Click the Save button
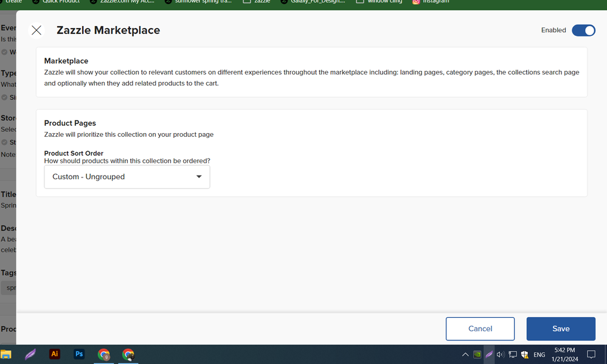Viewport: 607px width, 364px height. tap(561, 328)
